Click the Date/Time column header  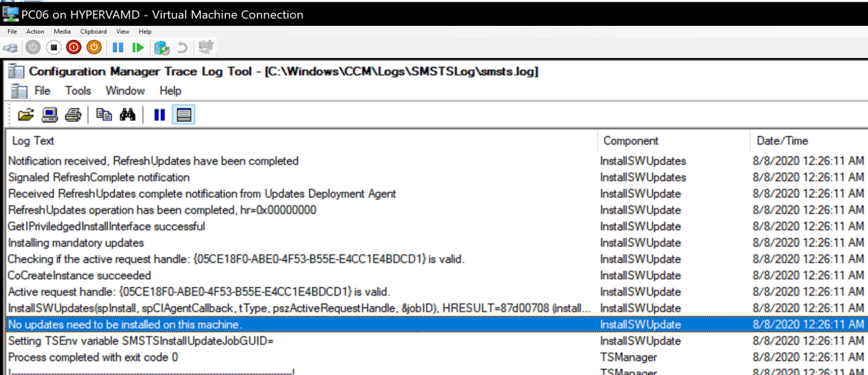click(782, 141)
